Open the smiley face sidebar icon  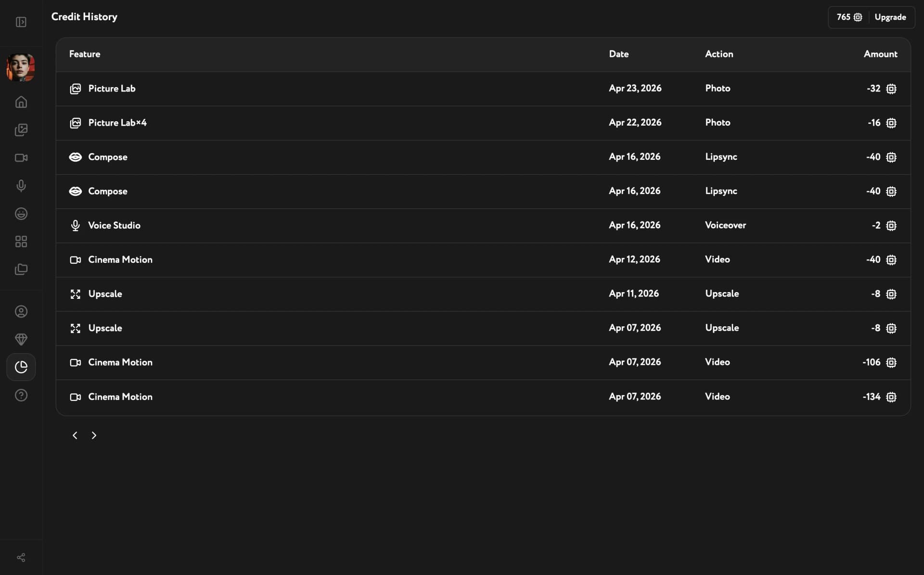point(21,214)
